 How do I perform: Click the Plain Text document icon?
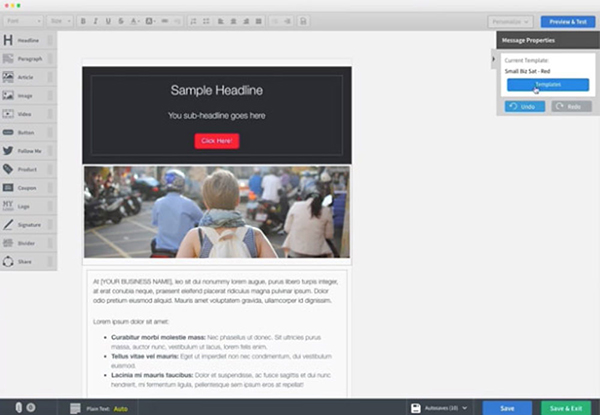(75, 408)
